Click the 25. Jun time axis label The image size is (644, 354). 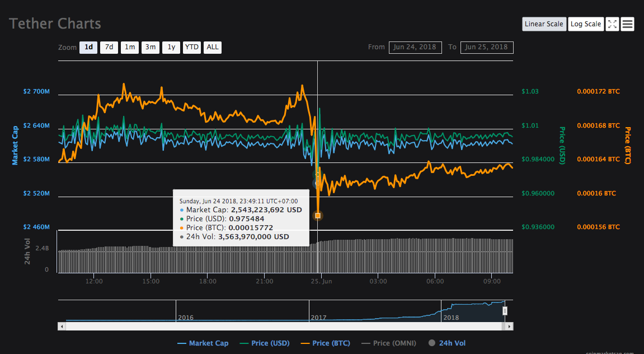tap(322, 281)
